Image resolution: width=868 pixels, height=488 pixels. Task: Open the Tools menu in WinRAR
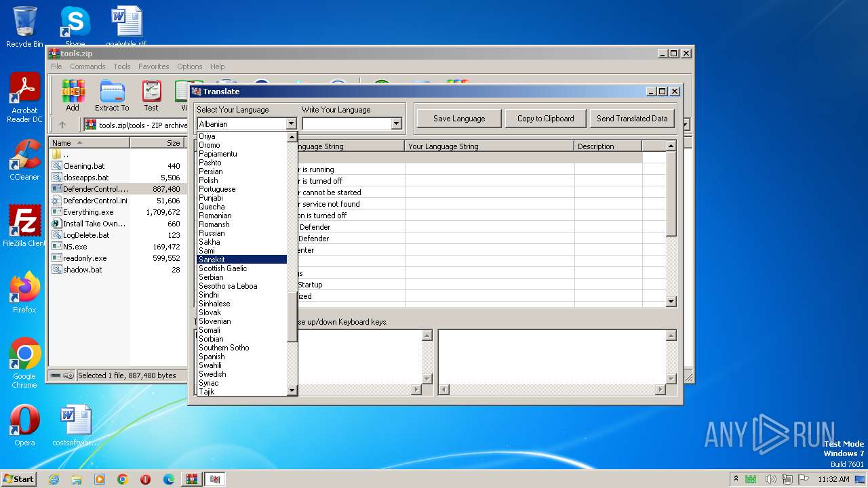tap(122, 66)
